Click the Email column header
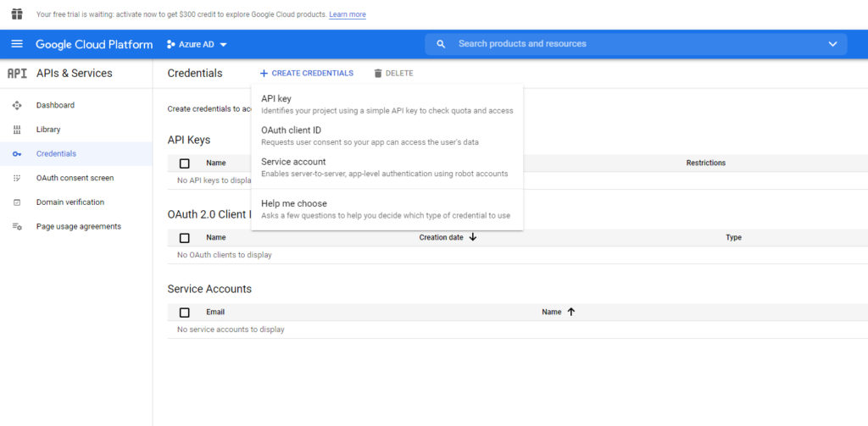The height and width of the screenshot is (426, 868). (x=215, y=312)
